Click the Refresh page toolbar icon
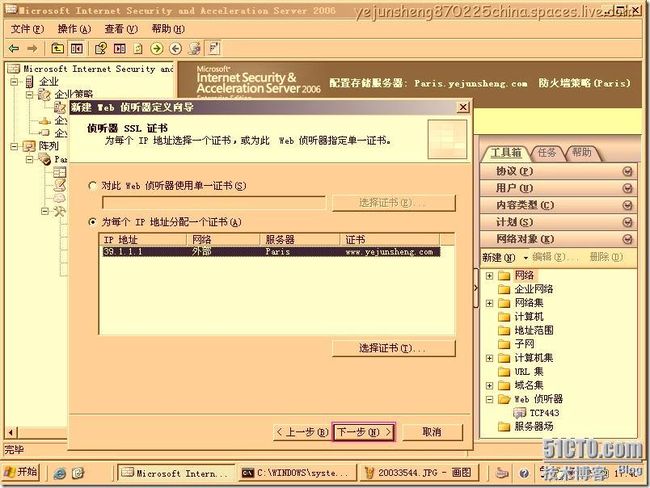 138,49
